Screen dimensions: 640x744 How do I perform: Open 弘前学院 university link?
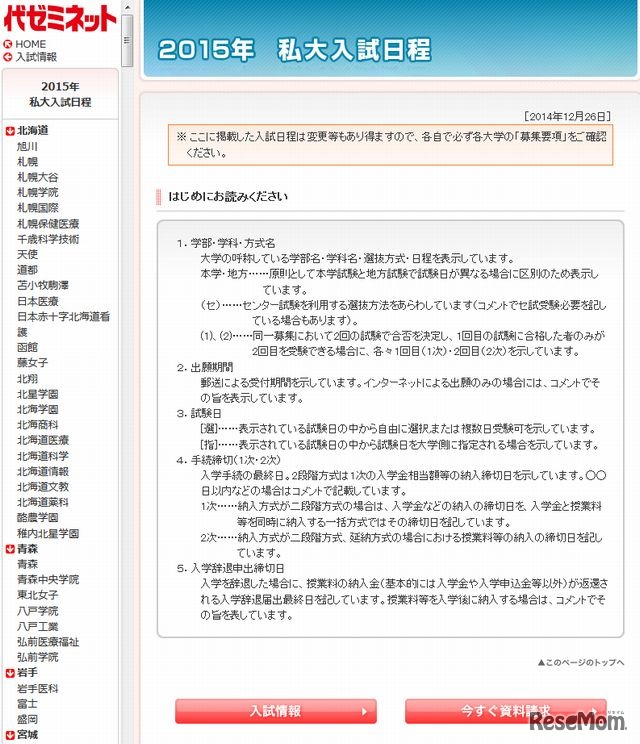[38, 657]
